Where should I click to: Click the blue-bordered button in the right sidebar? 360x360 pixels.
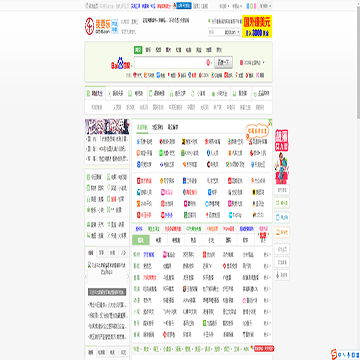(282, 217)
